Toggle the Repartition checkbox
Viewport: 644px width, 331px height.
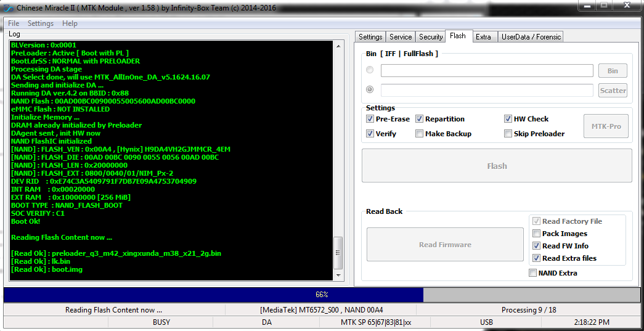419,119
